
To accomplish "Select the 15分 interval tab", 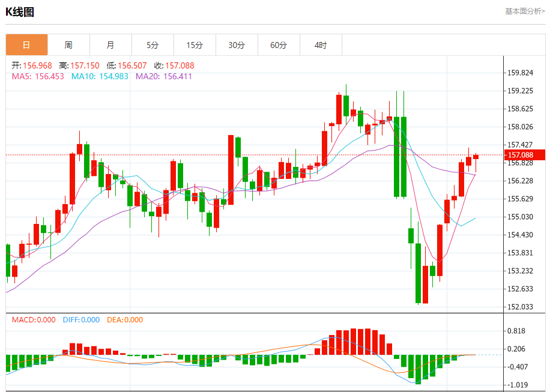I will pos(195,45).
